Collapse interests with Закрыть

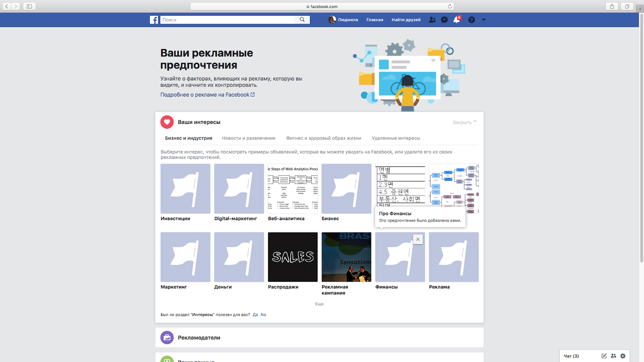point(464,122)
